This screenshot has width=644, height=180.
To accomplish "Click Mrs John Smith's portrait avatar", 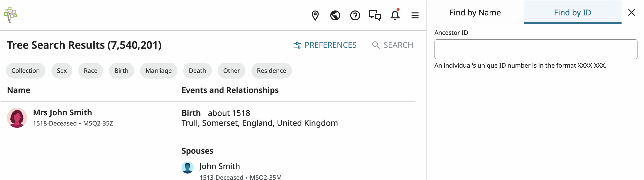I will click(17, 118).
